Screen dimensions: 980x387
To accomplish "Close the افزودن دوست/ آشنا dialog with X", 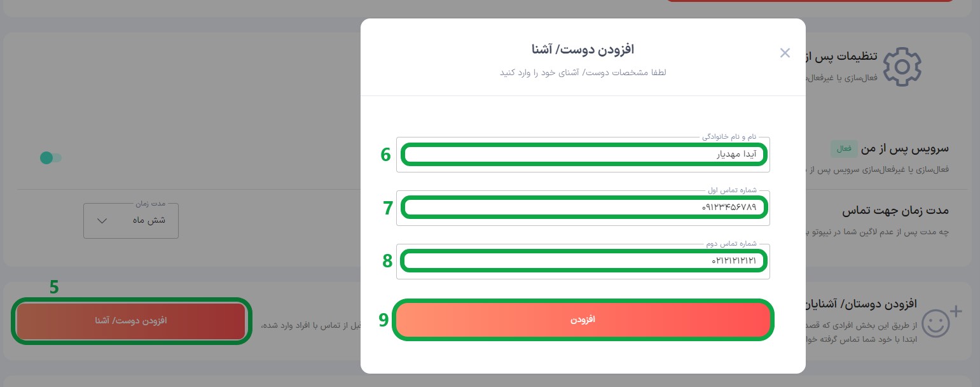I will 785,53.
